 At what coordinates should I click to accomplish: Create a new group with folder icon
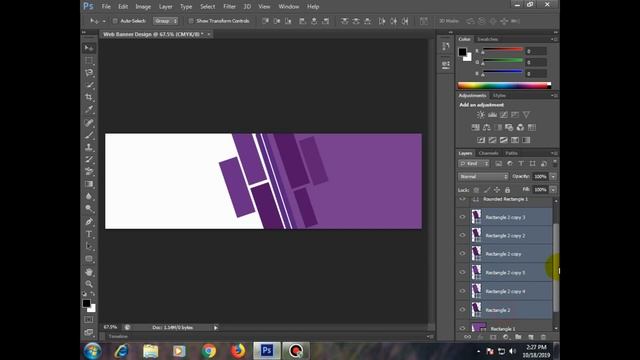(x=518, y=337)
